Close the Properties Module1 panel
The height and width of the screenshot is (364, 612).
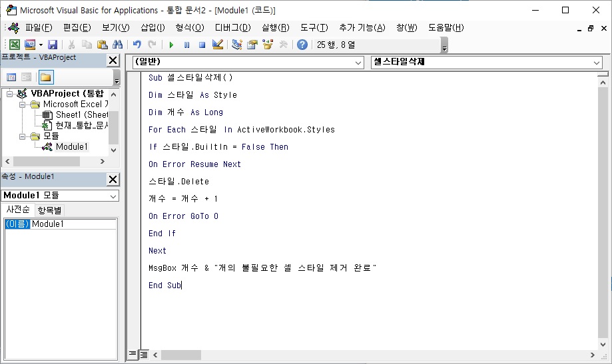pyautogui.click(x=113, y=179)
